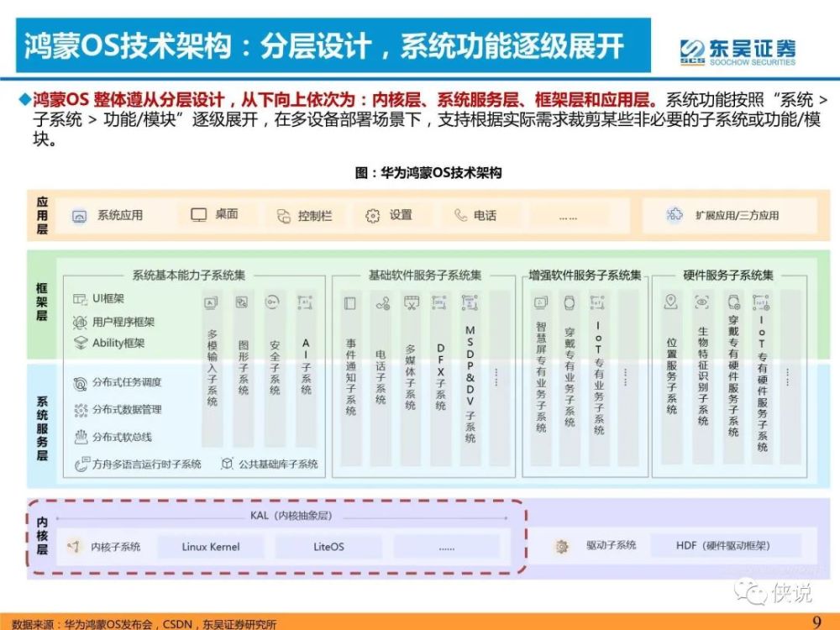Click the 公共基础库子系统 cube icon
The height and width of the screenshot is (630, 840).
(x=227, y=464)
